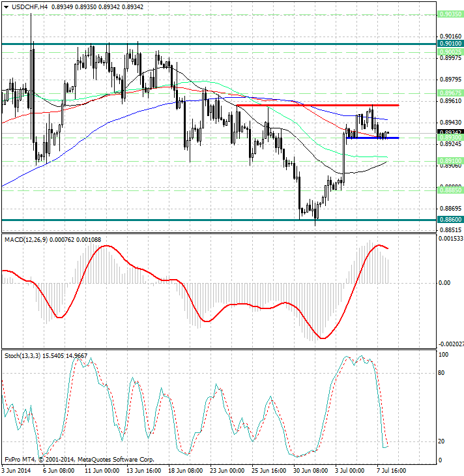The image size is (464, 476).
Task: Click the 0 stochastic scale value
Action: point(441,460)
